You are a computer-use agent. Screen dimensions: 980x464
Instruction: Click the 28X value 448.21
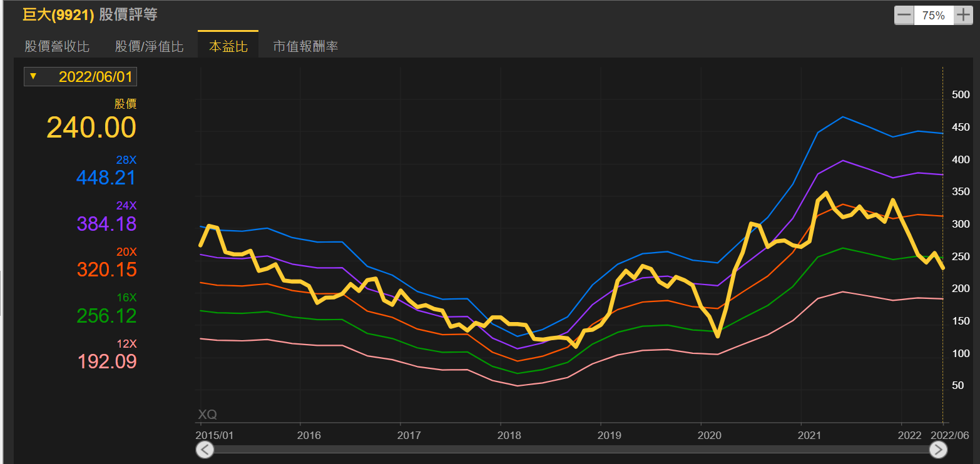(106, 178)
